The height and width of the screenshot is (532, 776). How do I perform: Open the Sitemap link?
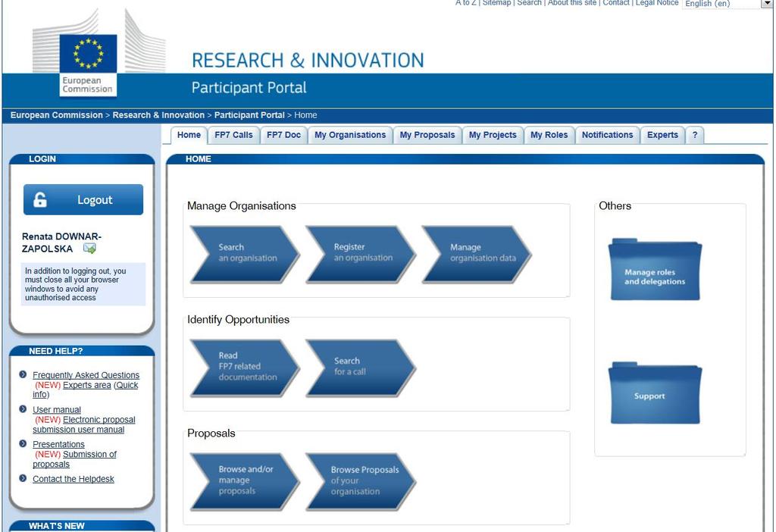496,3
